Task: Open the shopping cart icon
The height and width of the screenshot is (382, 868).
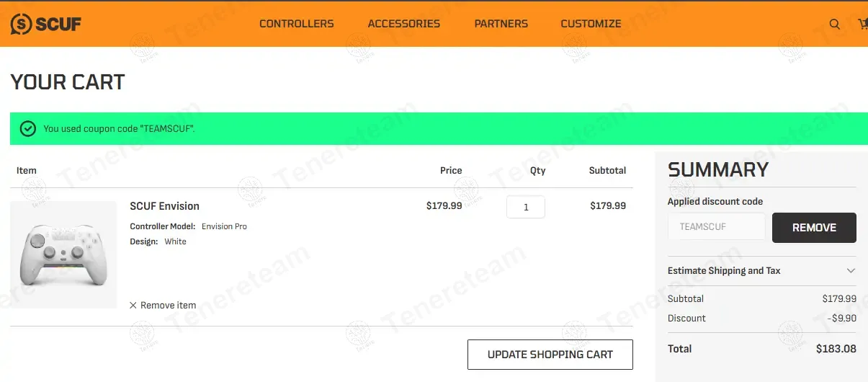Action: pyautogui.click(x=863, y=24)
